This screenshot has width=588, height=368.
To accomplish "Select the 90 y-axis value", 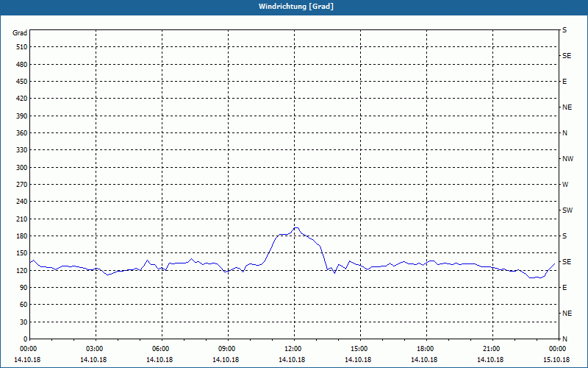I will coord(24,288).
